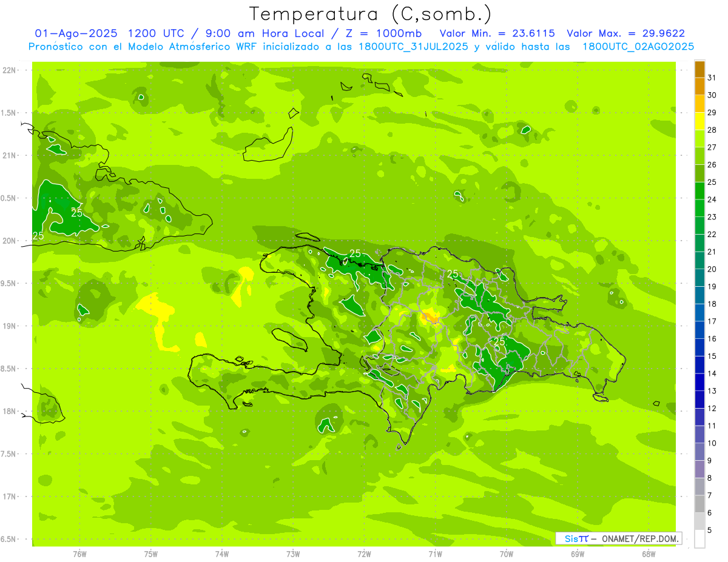
Task: Click the '17N' latitude label
Action: tap(8, 497)
